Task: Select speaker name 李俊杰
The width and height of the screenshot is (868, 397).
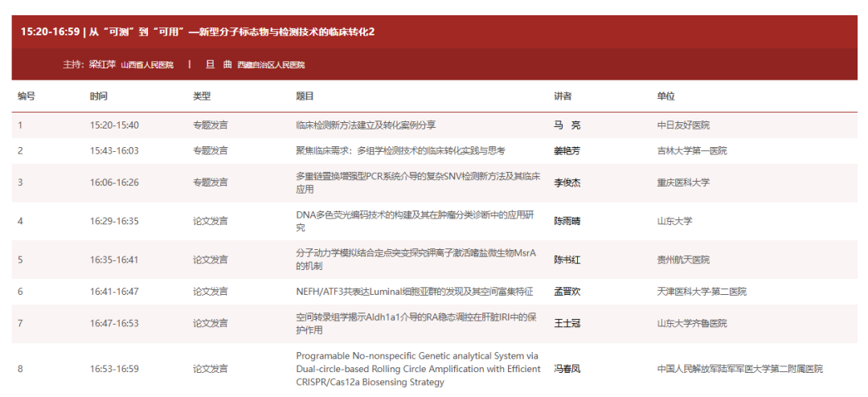Action: (x=567, y=182)
